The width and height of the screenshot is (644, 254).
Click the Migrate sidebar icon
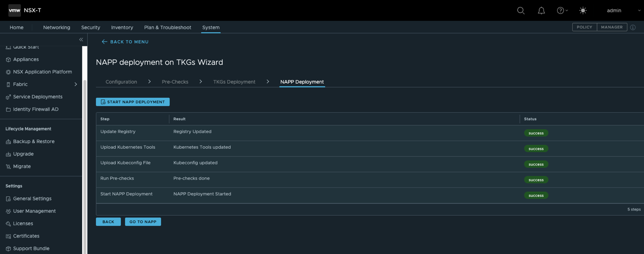point(8,167)
